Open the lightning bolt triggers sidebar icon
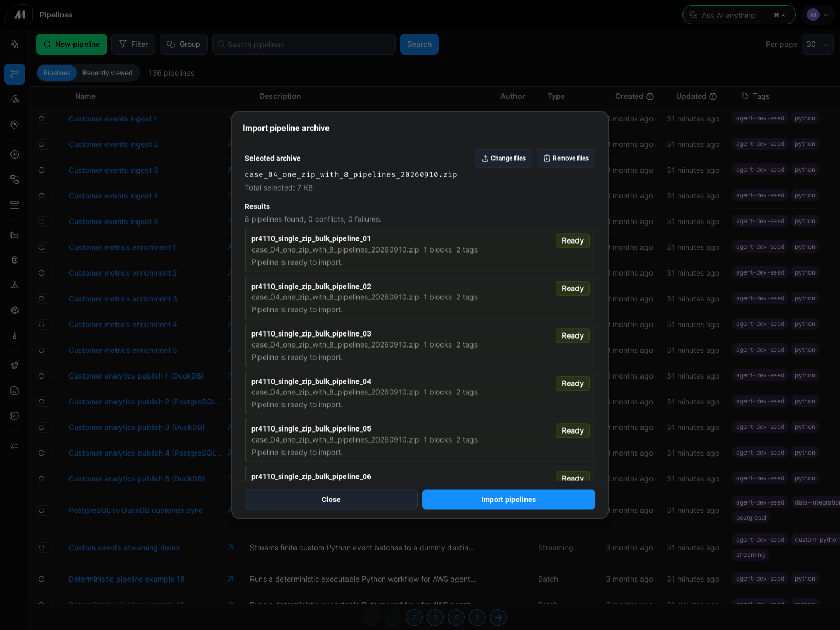This screenshot has height=630, width=840. 15,99
